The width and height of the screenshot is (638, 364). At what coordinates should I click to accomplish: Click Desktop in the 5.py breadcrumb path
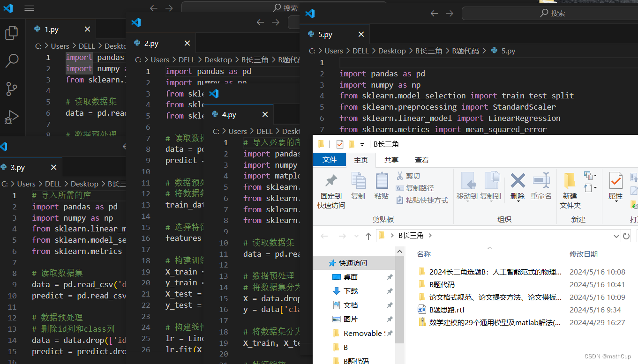[x=392, y=51]
